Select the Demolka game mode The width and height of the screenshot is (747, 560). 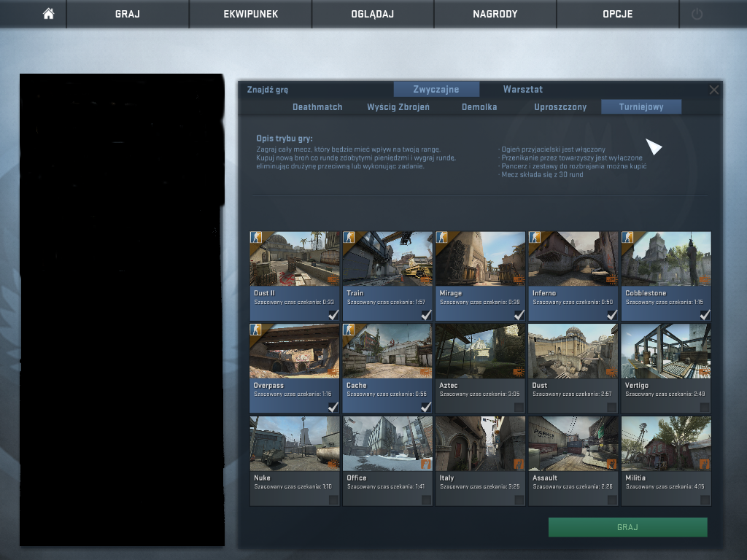479,107
